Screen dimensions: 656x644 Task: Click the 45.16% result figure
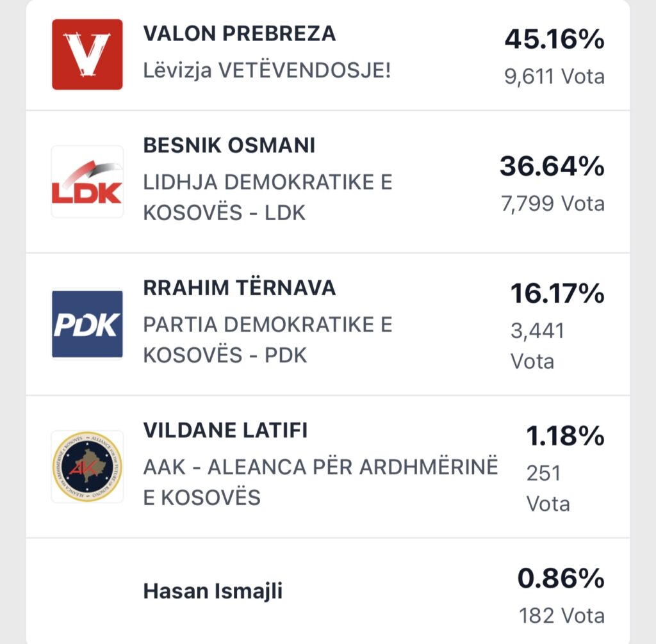(554, 40)
